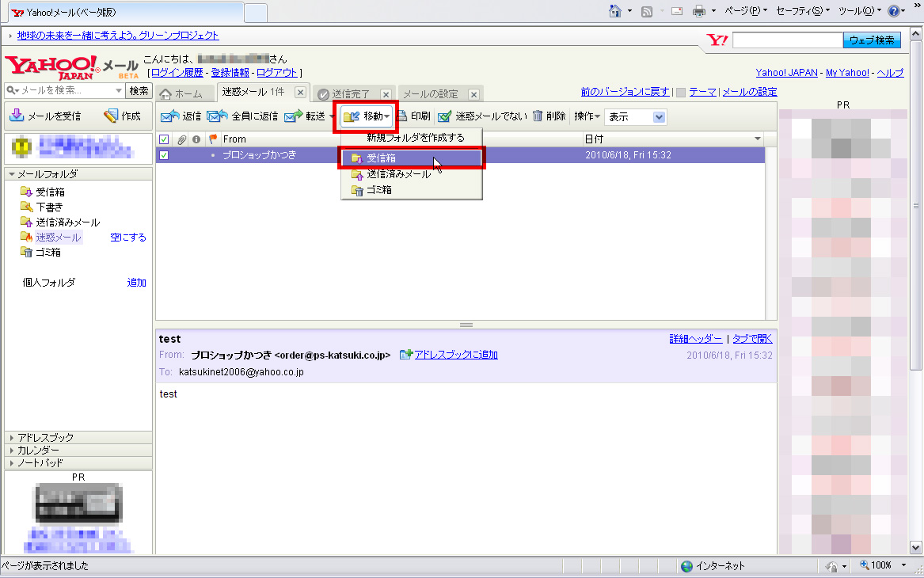Click the ウェブ検索 button
This screenshot has width=924, height=578.
pyautogui.click(x=873, y=40)
